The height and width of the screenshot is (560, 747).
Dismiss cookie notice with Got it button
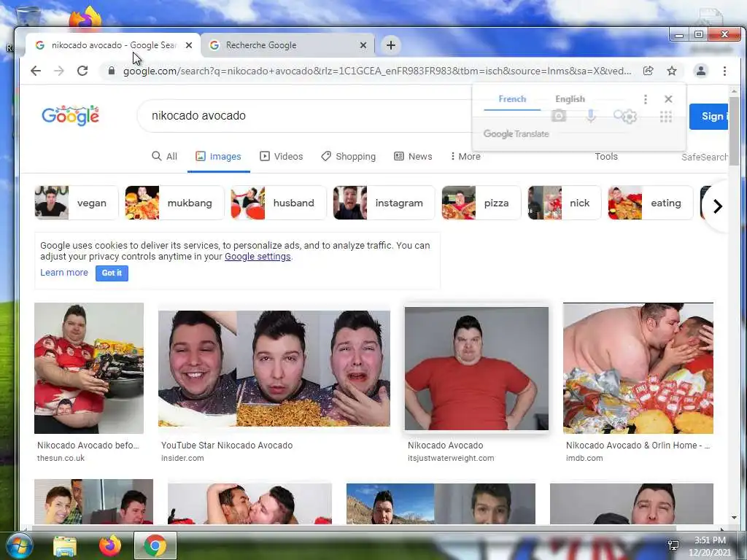(112, 273)
